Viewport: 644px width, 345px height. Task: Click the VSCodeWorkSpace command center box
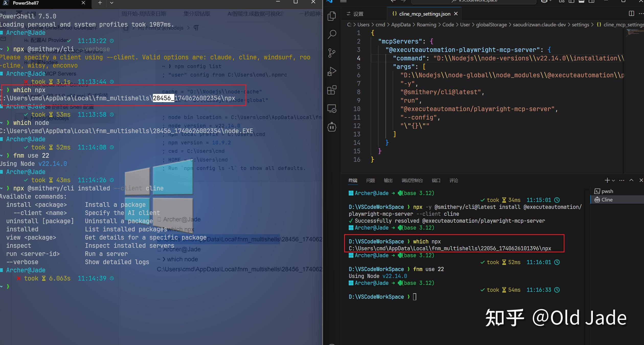[x=473, y=1]
